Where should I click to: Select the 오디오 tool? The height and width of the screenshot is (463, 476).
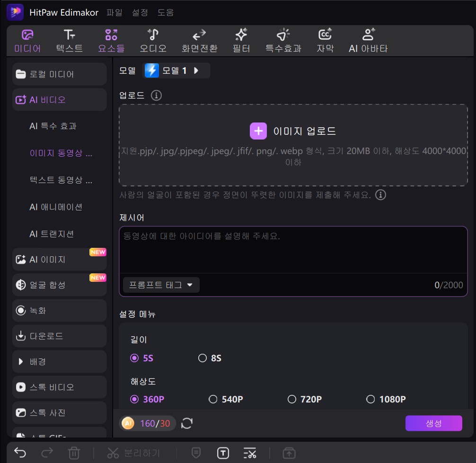coord(153,40)
